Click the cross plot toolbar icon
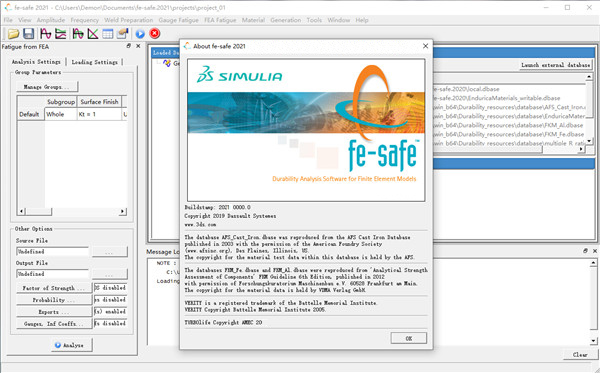 (93, 34)
